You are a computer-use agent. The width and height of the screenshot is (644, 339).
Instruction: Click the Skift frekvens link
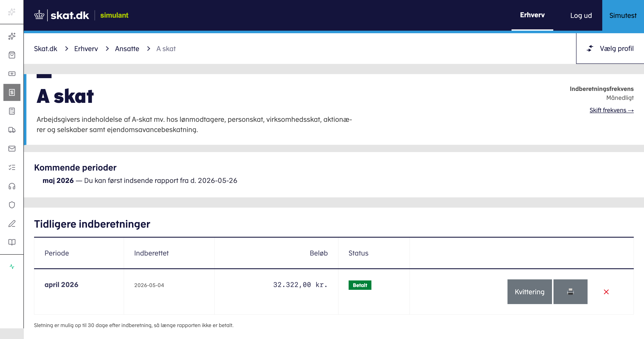point(611,110)
